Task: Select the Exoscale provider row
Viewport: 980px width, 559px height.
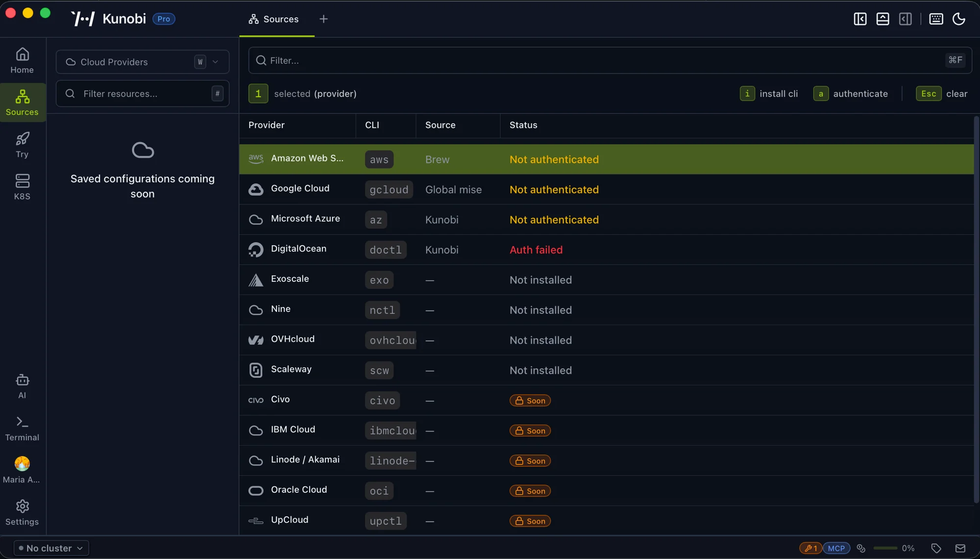Action: click(x=606, y=280)
